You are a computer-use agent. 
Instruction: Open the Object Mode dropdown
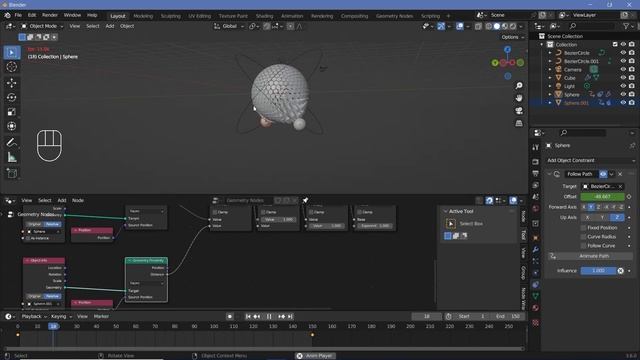[42, 26]
